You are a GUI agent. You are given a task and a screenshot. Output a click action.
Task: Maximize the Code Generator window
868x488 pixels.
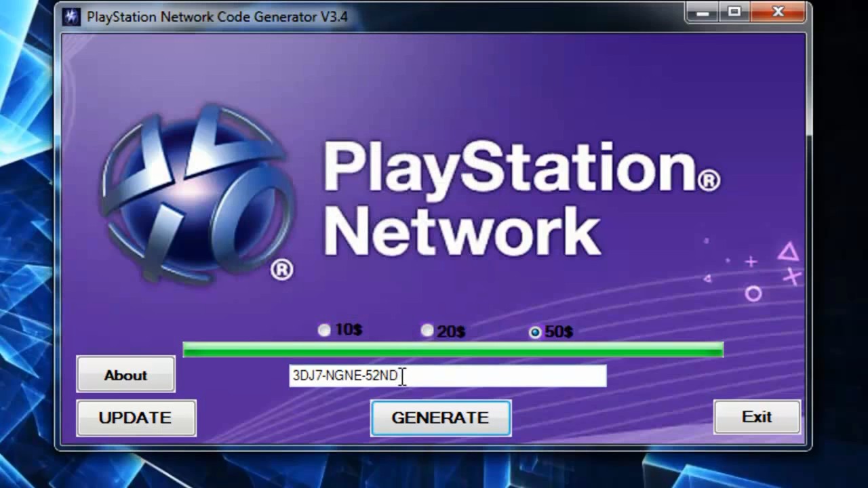click(734, 12)
